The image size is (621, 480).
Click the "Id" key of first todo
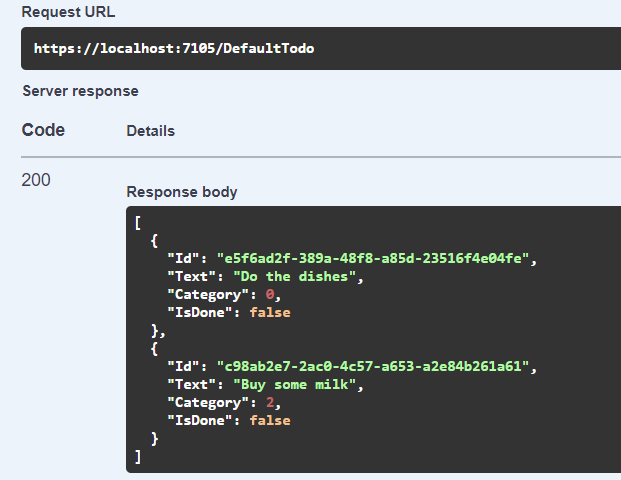tap(183, 258)
